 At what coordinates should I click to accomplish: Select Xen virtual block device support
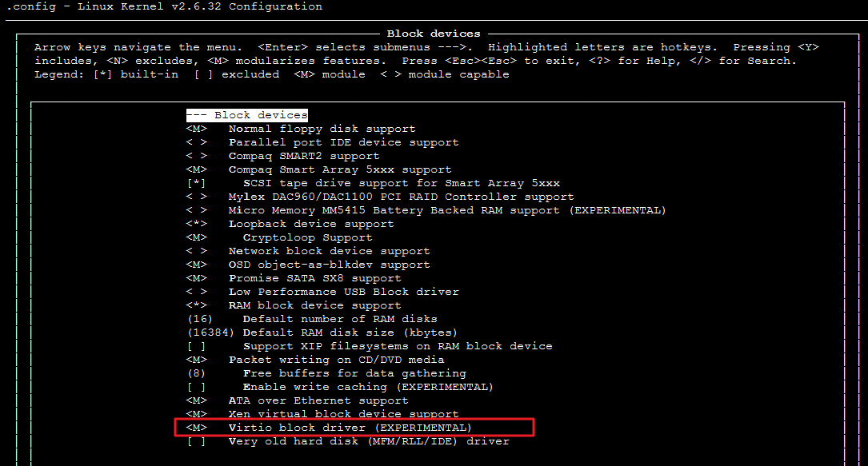[x=343, y=414]
